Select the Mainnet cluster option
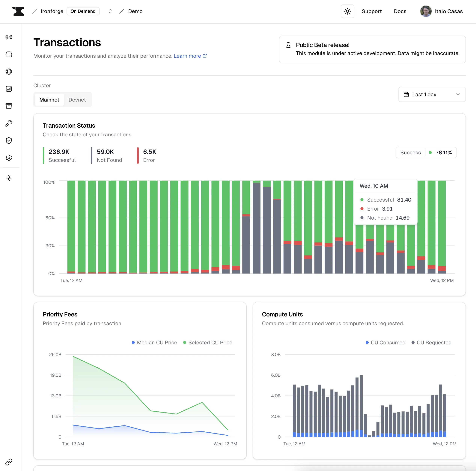Viewport: 476px width, 471px height. [x=49, y=100]
